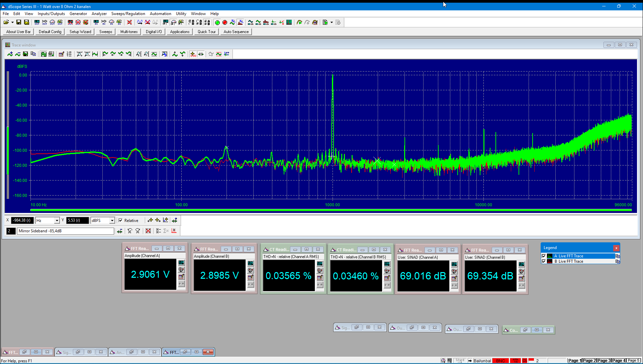
Task: Toggle B Live FFT Trace checkbox in Legend
Action: [x=544, y=261]
